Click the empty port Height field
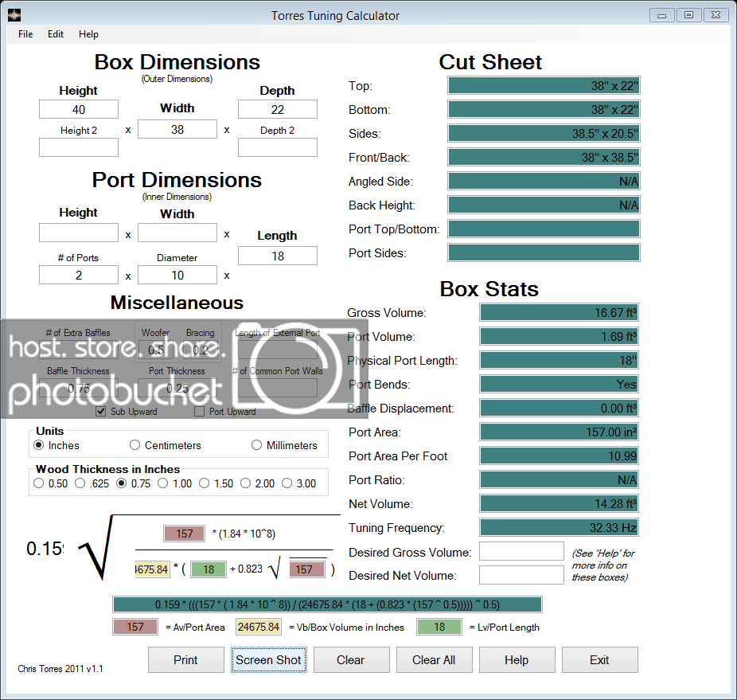Image resolution: width=737 pixels, height=700 pixels. pyautogui.click(x=79, y=233)
